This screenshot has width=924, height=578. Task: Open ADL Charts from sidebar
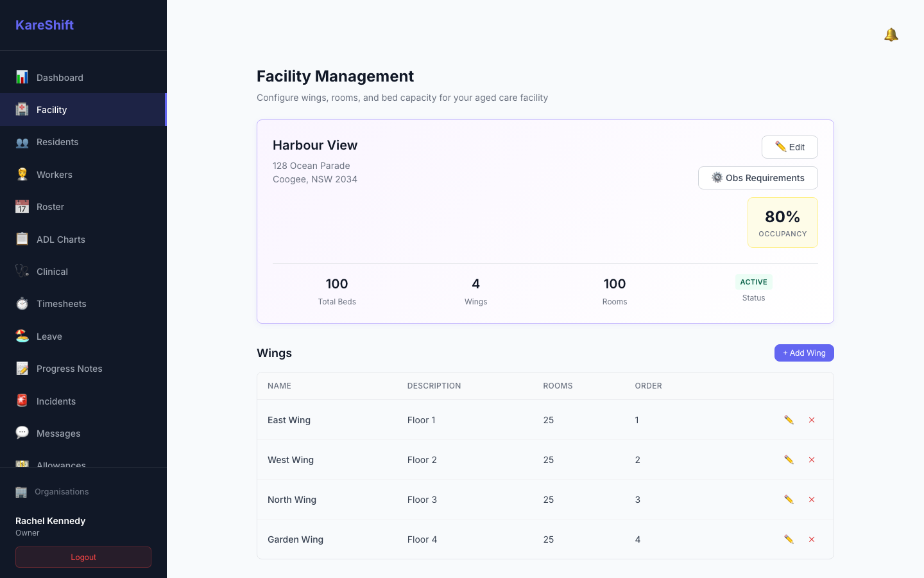pos(83,239)
